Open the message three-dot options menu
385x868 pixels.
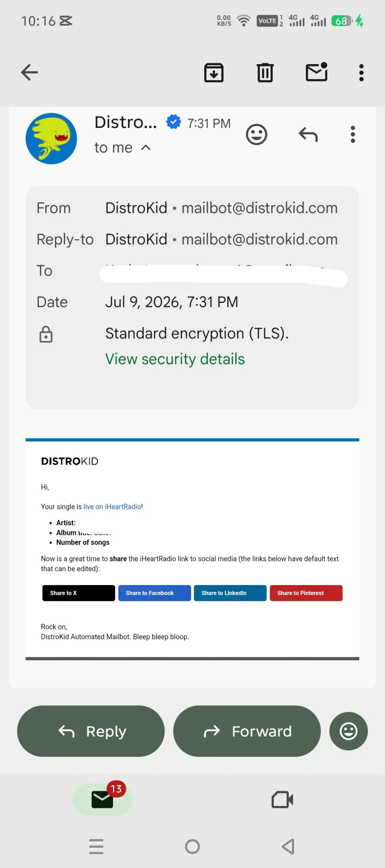tap(353, 135)
